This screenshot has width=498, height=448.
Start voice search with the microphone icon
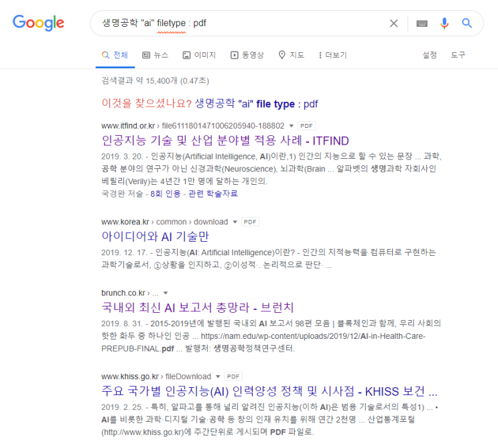[444, 23]
